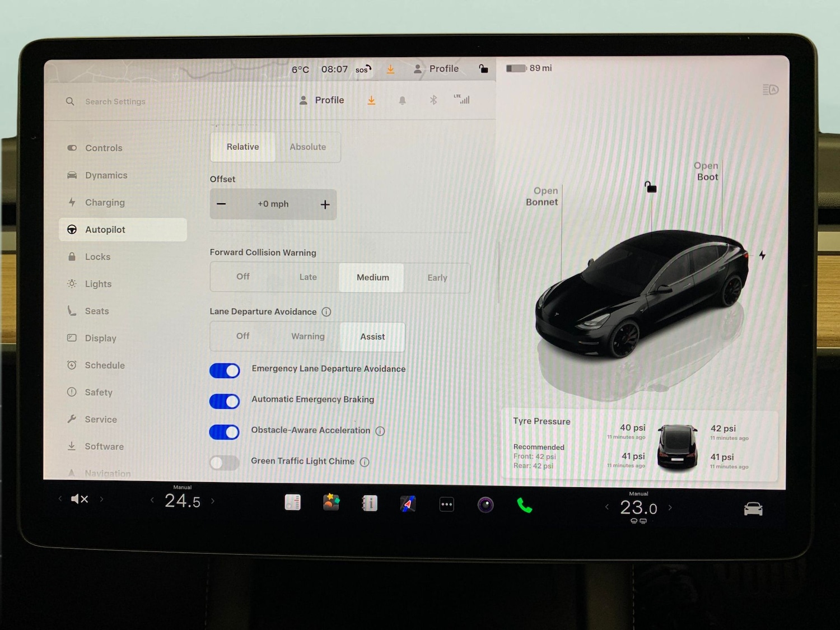
Task: Click the Bluetooth icon near Profile
Action: click(433, 100)
